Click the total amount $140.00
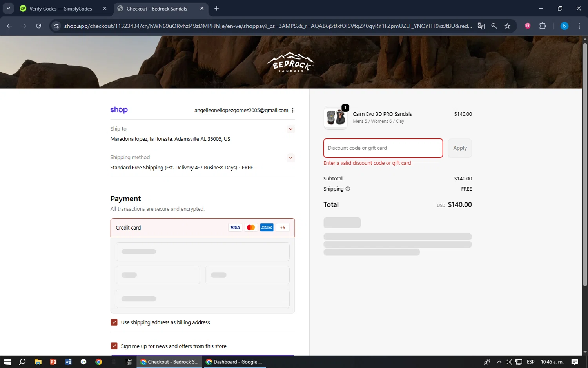The height and width of the screenshot is (368, 588). pyautogui.click(x=460, y=205)
